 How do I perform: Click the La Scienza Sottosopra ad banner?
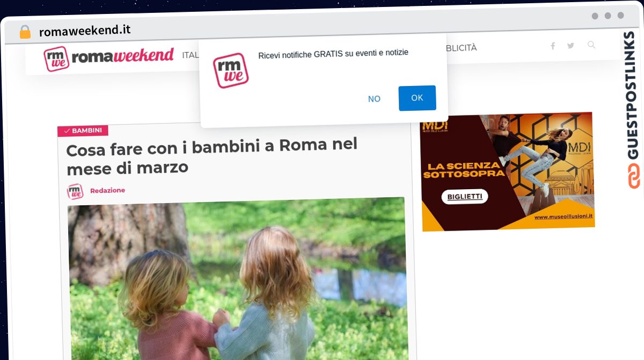508,172
